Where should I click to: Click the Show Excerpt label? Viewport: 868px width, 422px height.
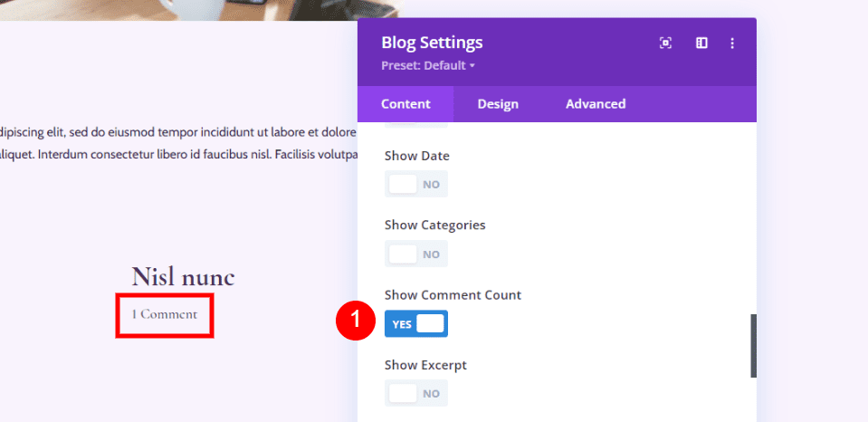425,365
